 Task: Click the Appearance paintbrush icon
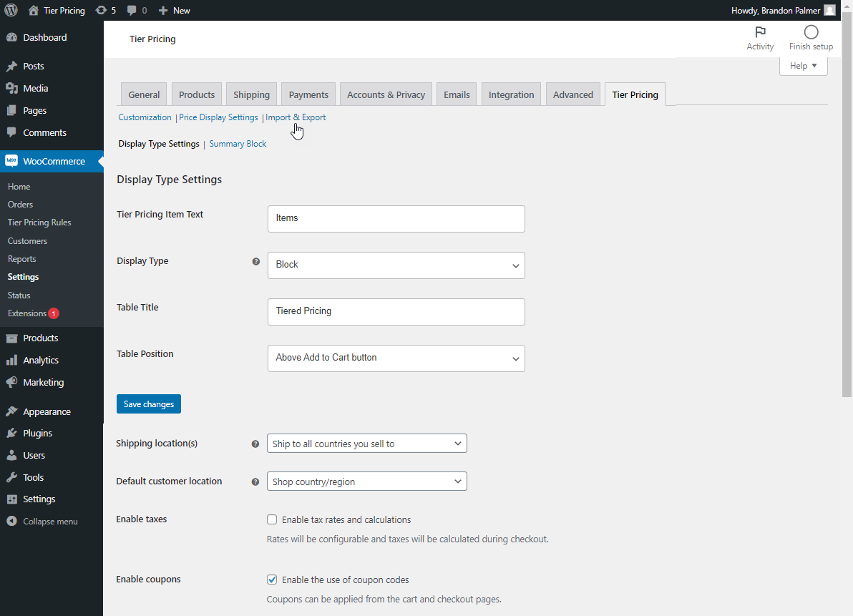(11, 411)
